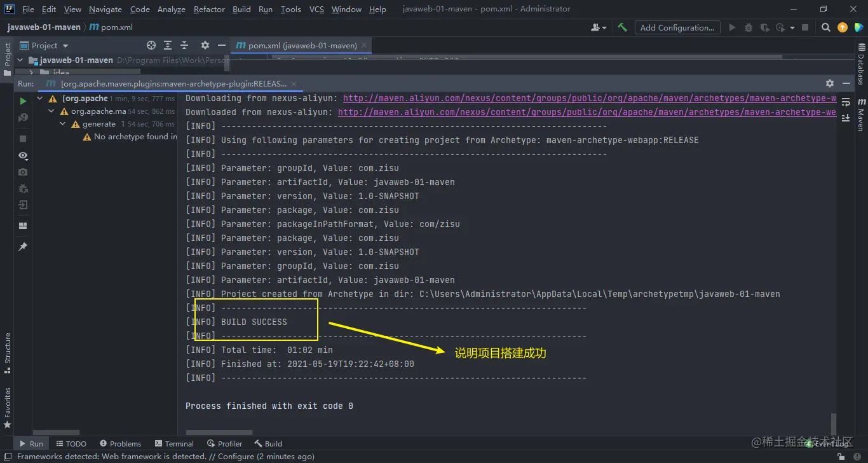Open the File menu
Viewport: 868px width, 463px height.
coord(28,9)
